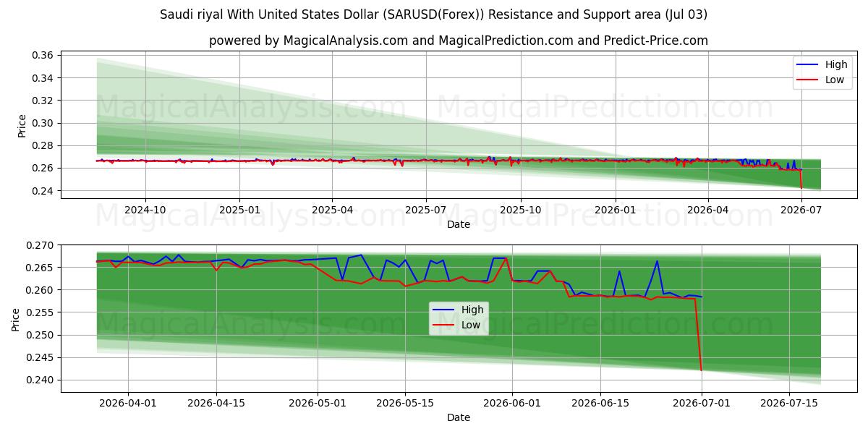Click the 0.265 tick on lower price axis
This screenshot has height=434, width=868.
point(41,268)
